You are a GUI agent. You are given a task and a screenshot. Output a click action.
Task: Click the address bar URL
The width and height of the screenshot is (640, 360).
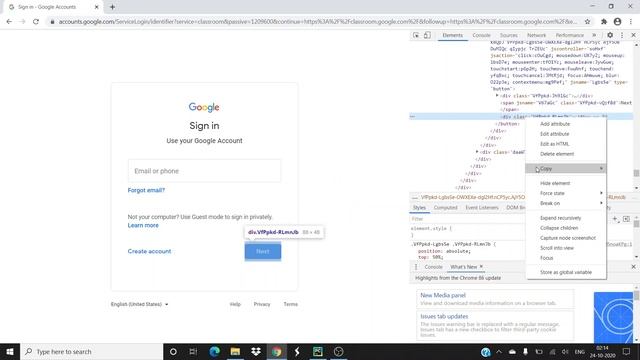click(318, 22)
